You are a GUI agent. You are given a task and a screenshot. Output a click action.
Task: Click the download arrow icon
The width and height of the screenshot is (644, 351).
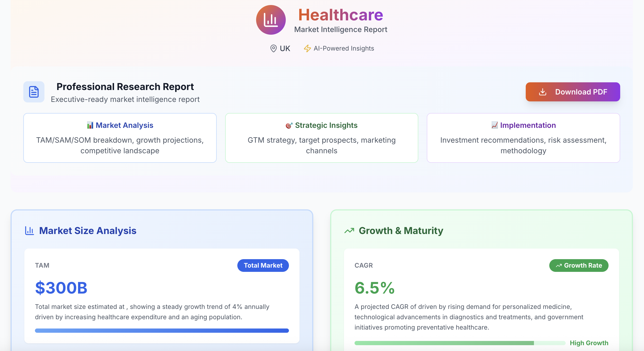(542, 92)
